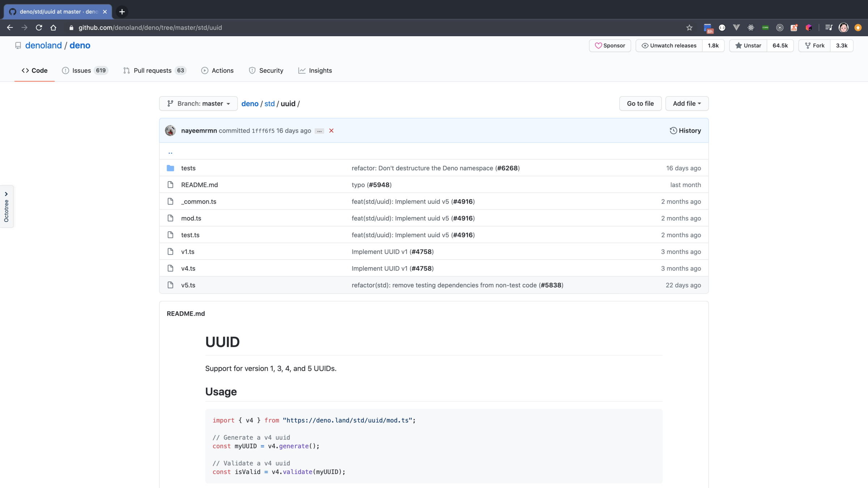The width and height of the screenshot is (868, 488).
Task: Expand commit message ellipsis button
Action: point(319,131)
